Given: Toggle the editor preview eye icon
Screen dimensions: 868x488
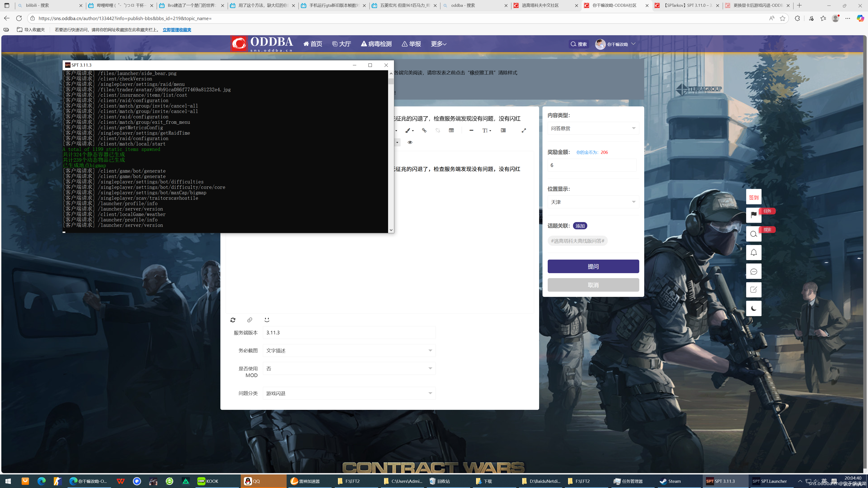Looking at the screenshot, I should pos(410,142).
